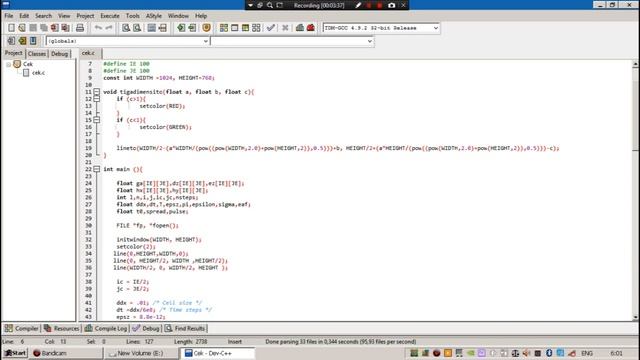Collapse the Cek project tree node
The image size is (640, 360).
(9, 64)
